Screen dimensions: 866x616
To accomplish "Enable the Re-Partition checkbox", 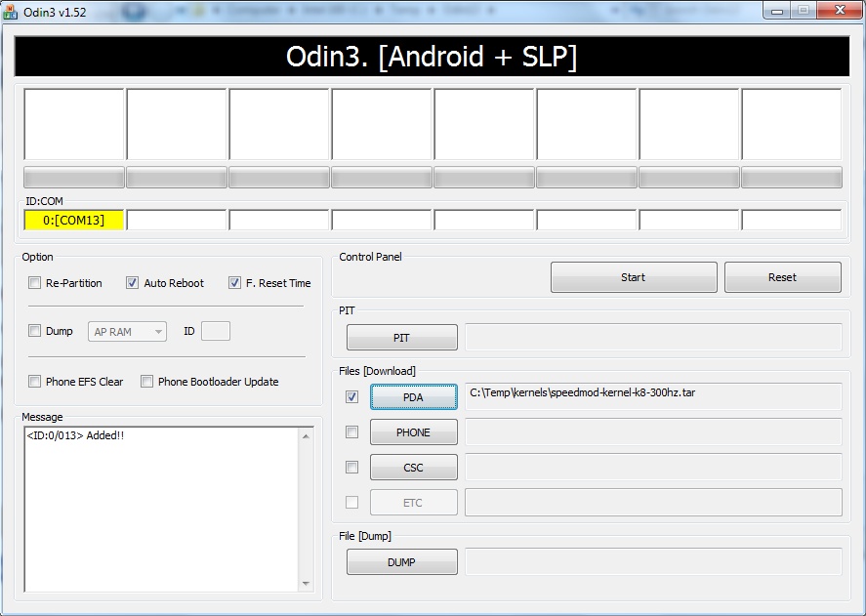I will [35, 283].
